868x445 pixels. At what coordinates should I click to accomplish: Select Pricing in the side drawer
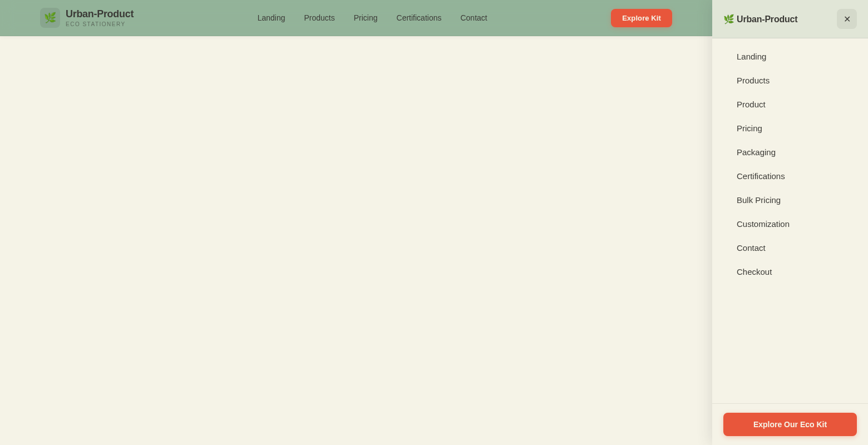[790, 128]
